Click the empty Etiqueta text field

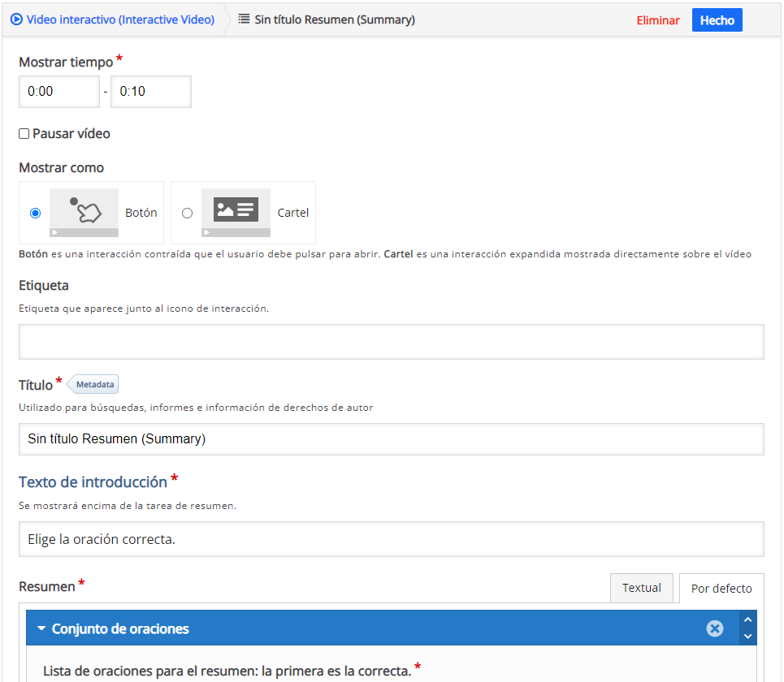pyautogui.click(x=391, y=342)
